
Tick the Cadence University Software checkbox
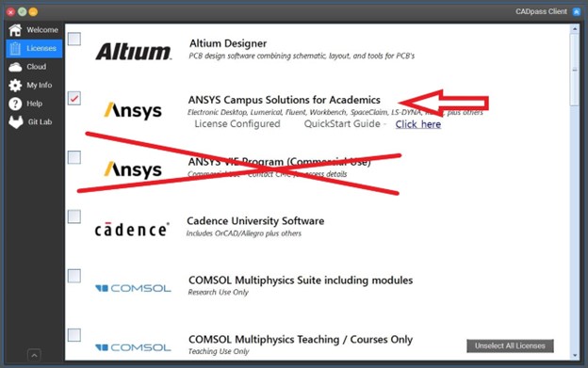[74, 216]
